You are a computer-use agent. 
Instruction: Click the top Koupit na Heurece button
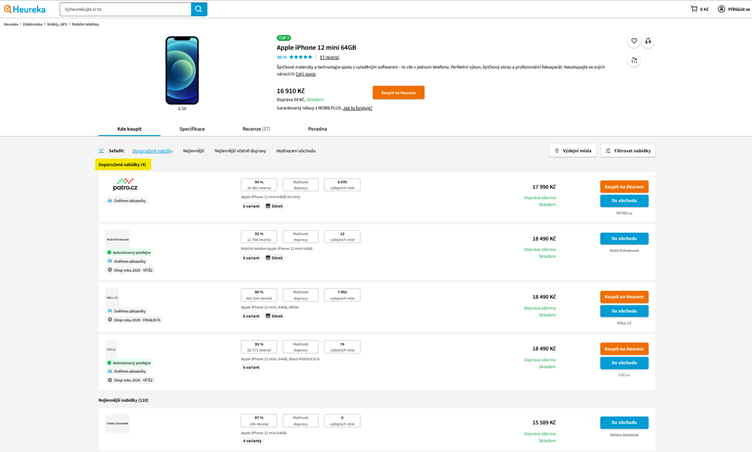(399, 92)
